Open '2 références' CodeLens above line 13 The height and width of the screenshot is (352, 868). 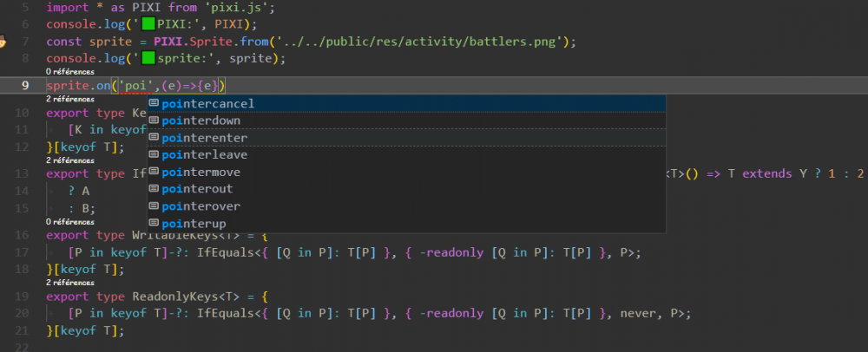69,160
